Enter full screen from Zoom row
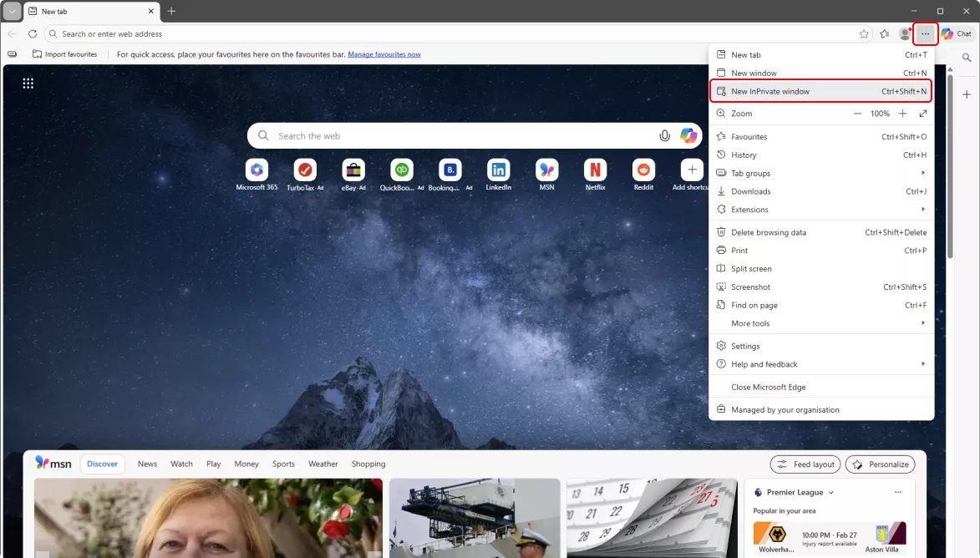This screenshot has width=980, height=558. tap(923, 114)
